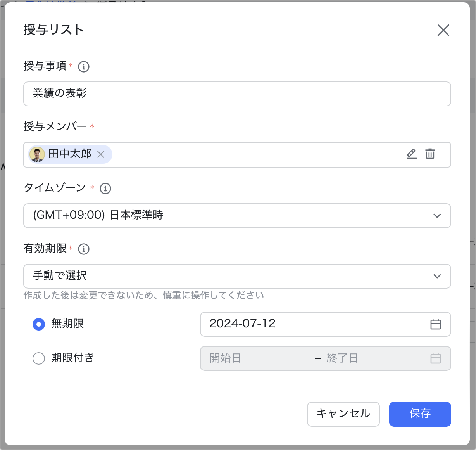476x450 pixels.
Task: Remove 田中太郎 using the x icon
Action: tap(101, 154)
